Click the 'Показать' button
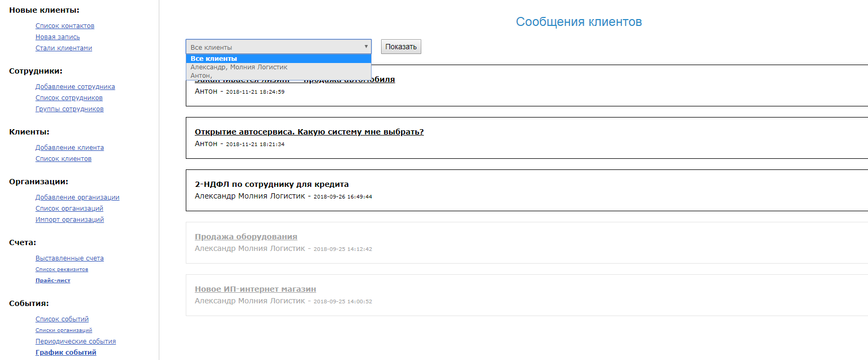Image resolution: width=868 pixels, height=360 pixels. 401,47
